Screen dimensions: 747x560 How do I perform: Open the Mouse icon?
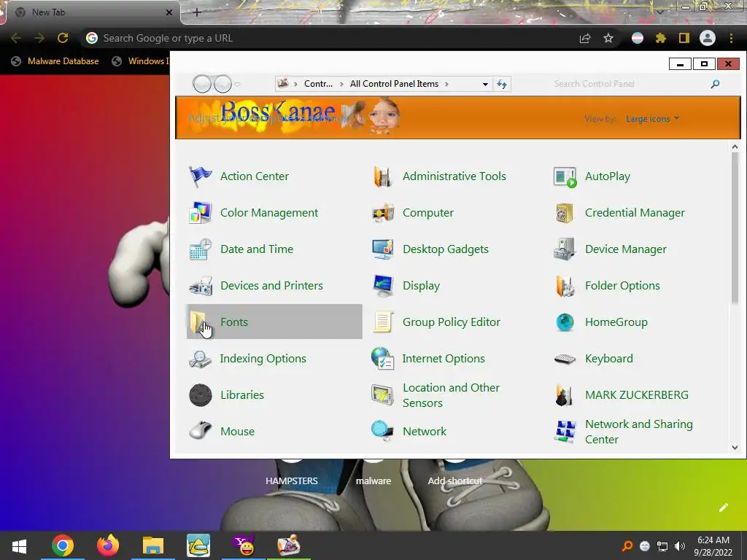(200, 431)
